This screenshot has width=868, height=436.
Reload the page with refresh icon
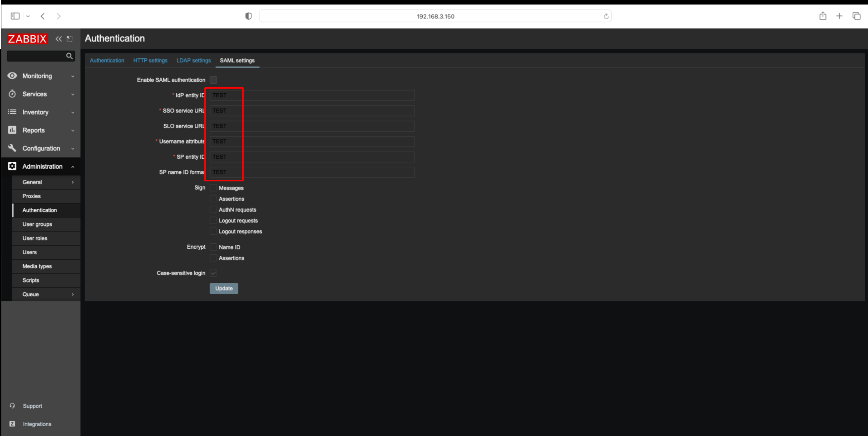tap(606, 16)
